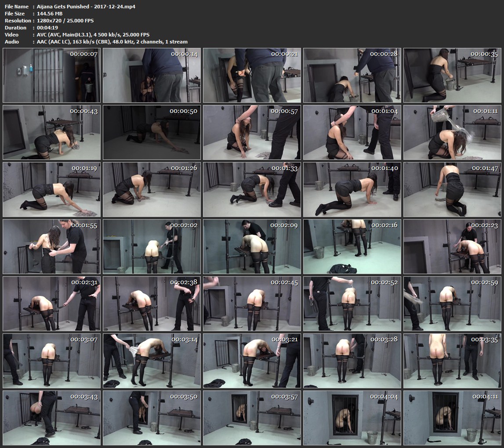The height and width of the screenshot is (448, 504).
Task: Pick the thumbnail timestamped 00:01:04
Action: 352,132
